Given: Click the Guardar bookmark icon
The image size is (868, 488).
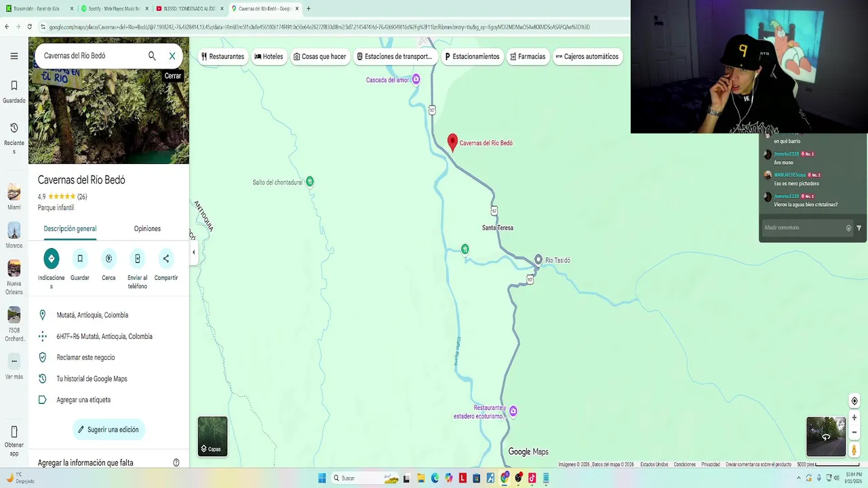Looking at the screenshot, I should click(x=80, y=258).
